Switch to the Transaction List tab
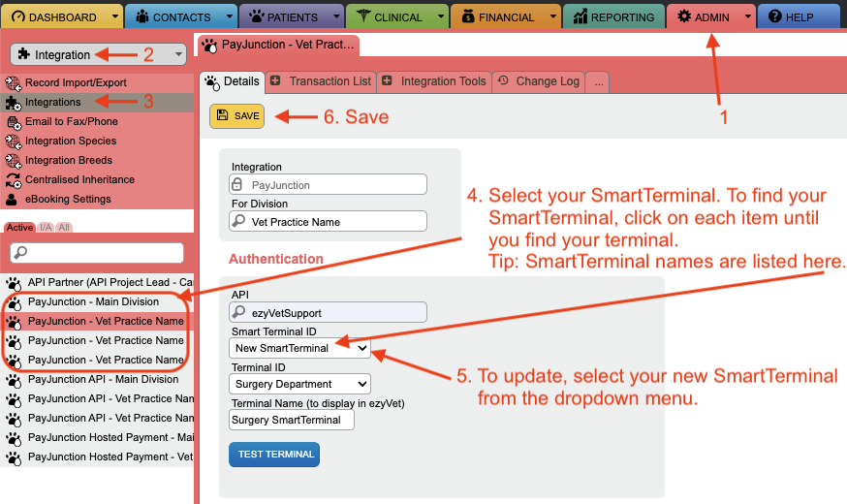 pyautogui.click(x=321, y=81)
